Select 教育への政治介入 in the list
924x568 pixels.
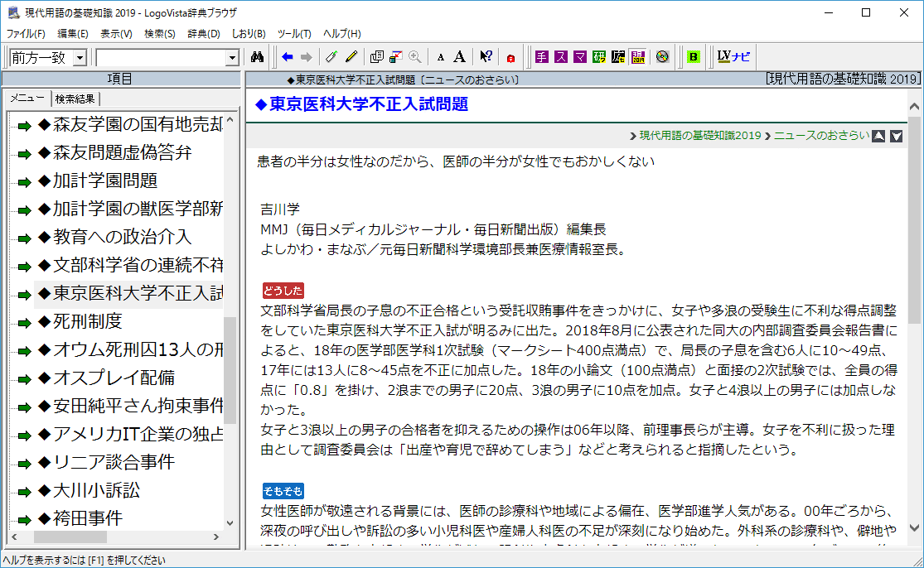[115, 237]
